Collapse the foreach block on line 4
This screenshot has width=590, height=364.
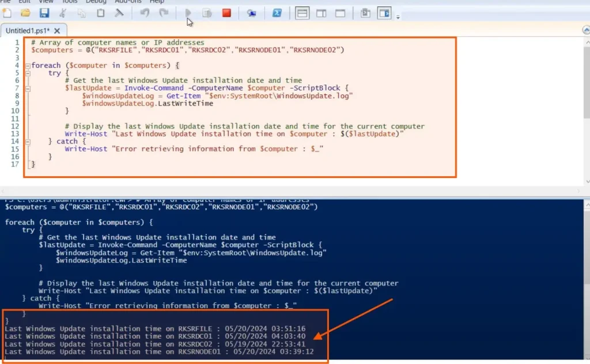point(28,66)
